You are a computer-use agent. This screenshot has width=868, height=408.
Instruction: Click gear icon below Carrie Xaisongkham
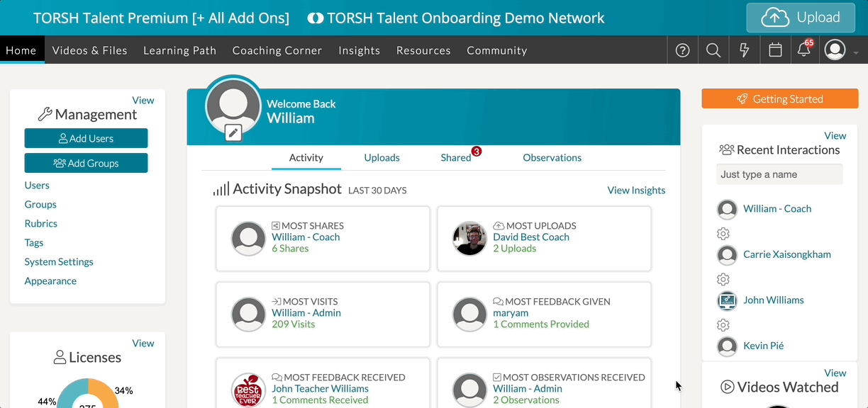723,279
